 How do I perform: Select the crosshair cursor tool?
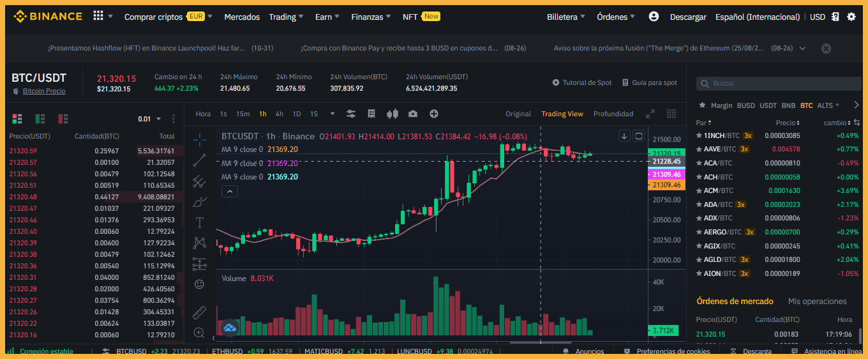[x=199, y=139]
